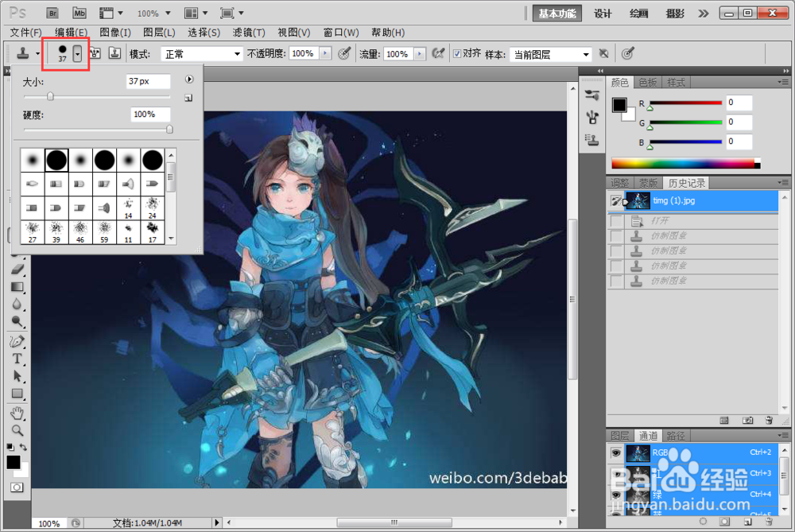
Task: Adjust the brush size slider handle
Action: (50, 96)
